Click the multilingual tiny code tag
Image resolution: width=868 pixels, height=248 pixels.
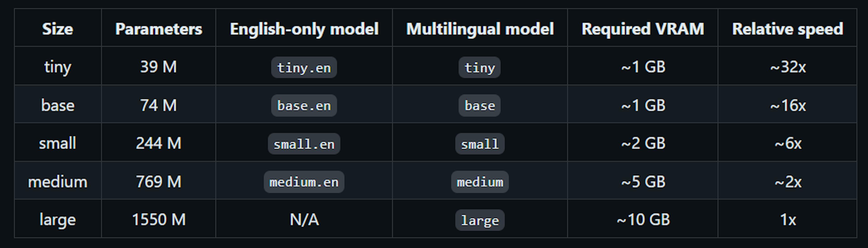479,67
